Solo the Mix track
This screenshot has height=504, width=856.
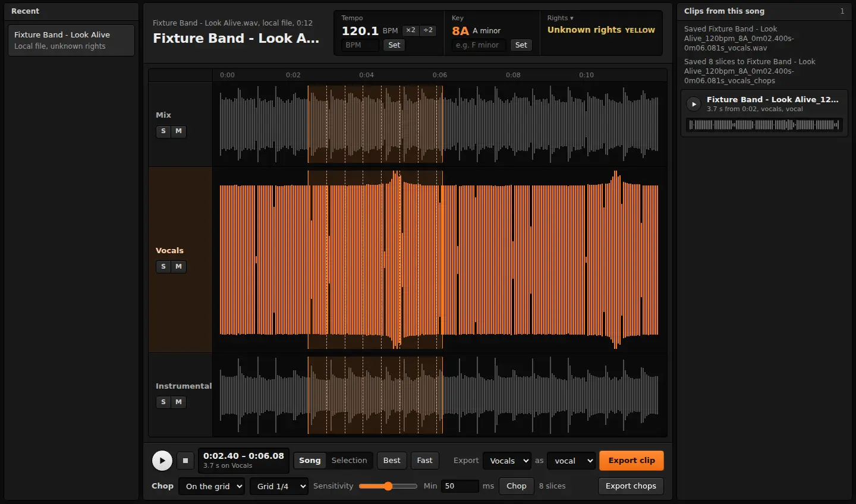pos(163,131)
